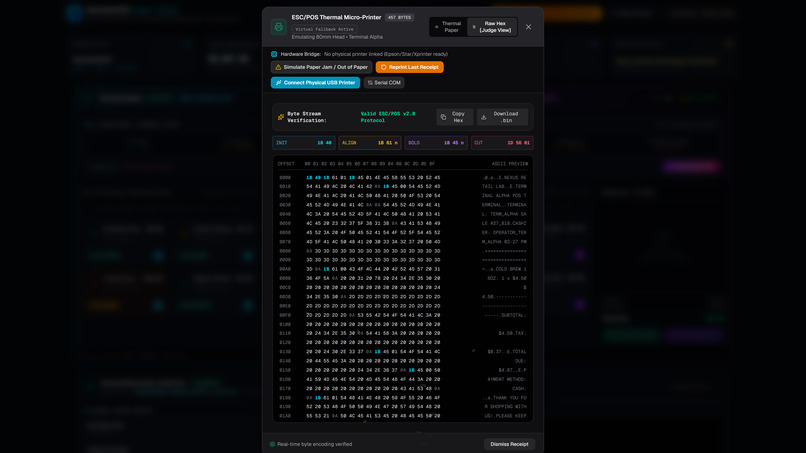Close the ESC/POS printer dialog
The image size is (806, 453).
528,27
